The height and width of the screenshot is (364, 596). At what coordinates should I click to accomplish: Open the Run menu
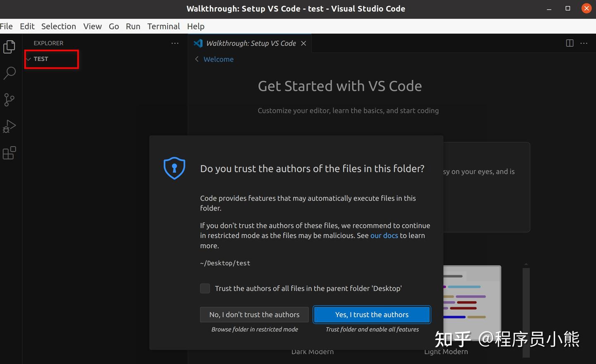(x=133, y=26)
